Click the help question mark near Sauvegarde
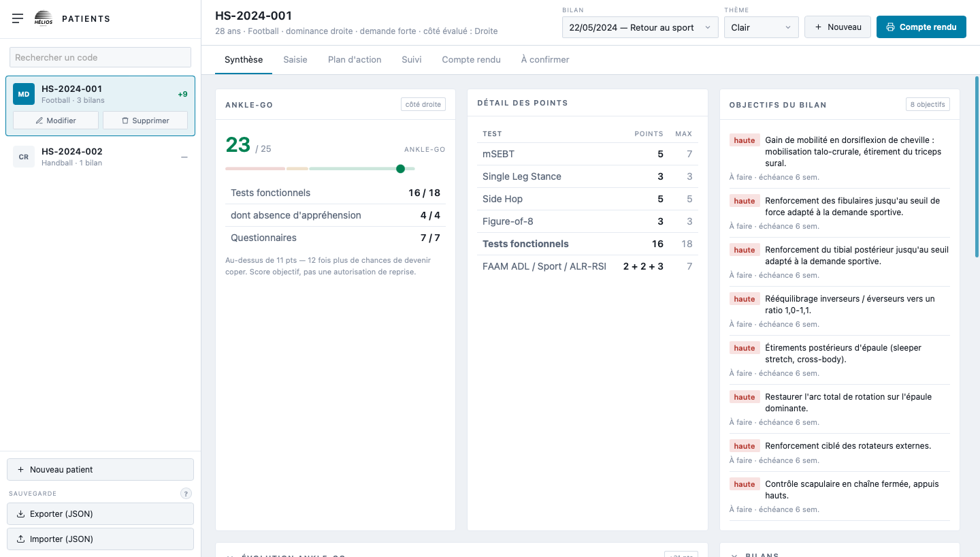 (x=186, y=494)
